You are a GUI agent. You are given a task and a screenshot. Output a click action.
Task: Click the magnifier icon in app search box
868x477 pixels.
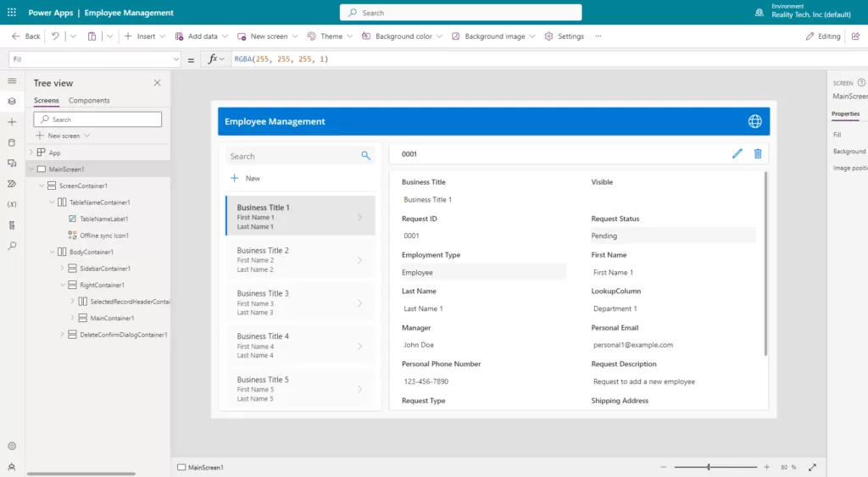tap(366, 156)
